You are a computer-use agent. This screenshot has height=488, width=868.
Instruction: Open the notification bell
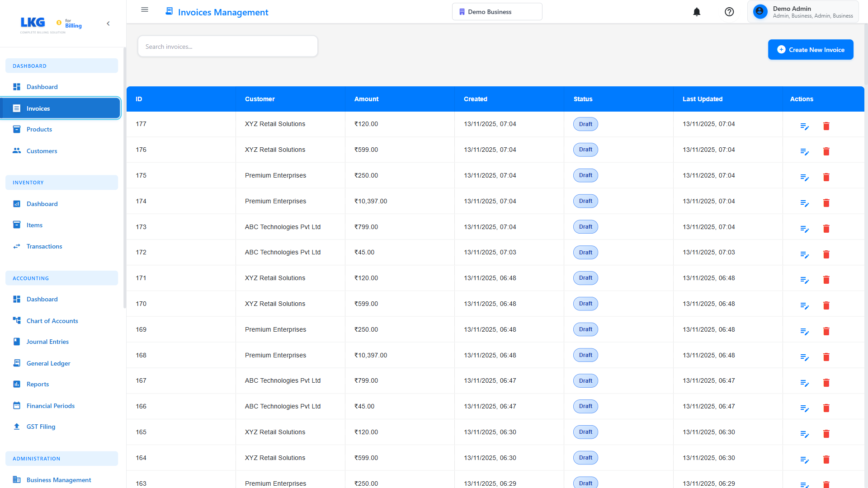pos(697,12)
